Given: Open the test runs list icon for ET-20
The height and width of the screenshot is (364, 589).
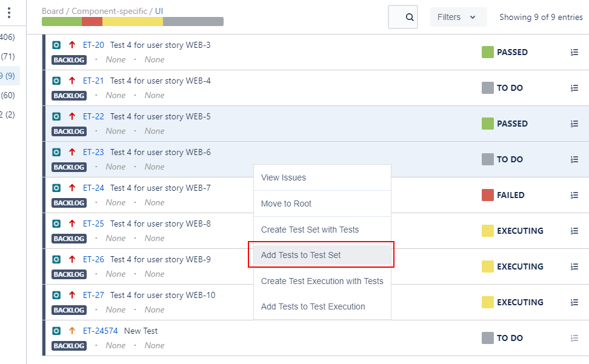Looking at the screenshot, I should (x=574, y=52).
